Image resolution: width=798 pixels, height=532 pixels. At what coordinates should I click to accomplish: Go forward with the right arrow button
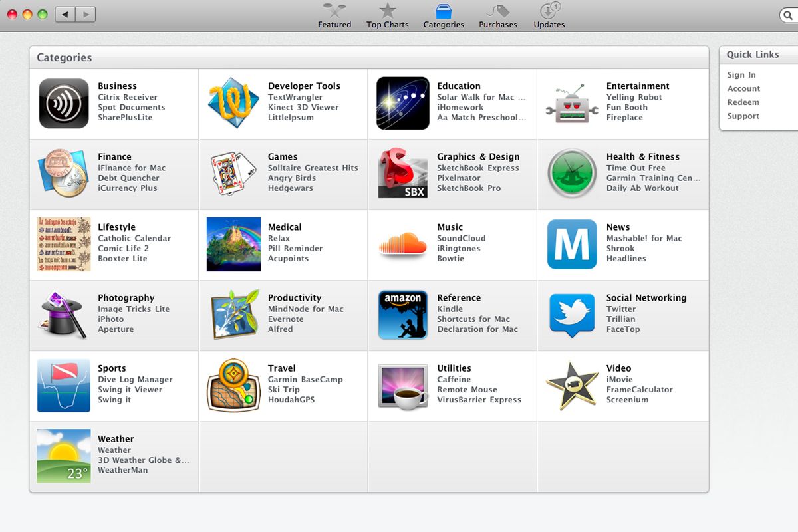coord(86,14)
